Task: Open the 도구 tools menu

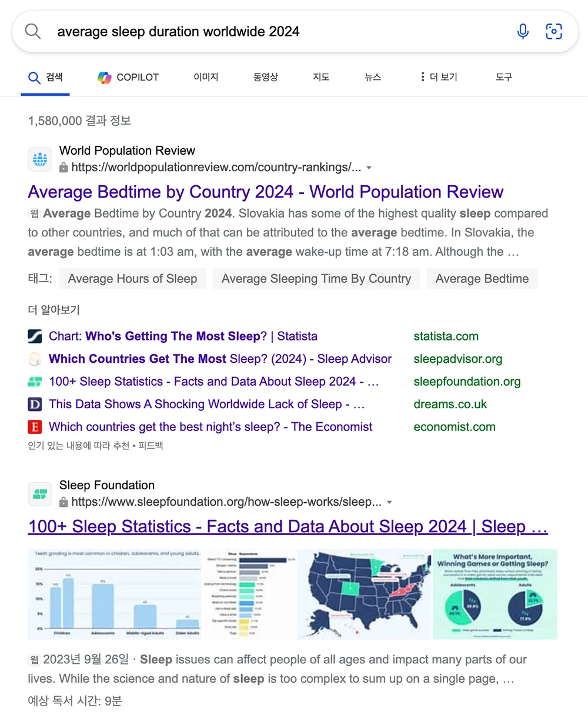Action: pos(504,77)
